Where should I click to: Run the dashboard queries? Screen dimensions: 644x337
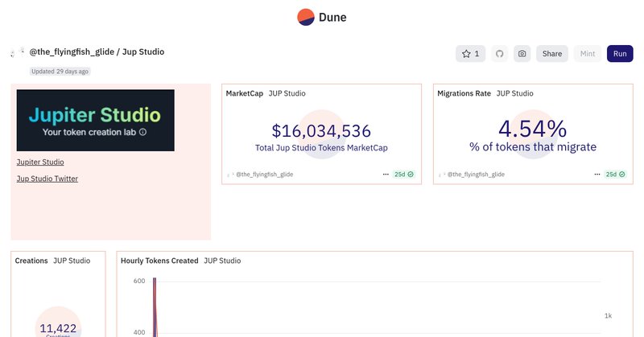click(x=620, y=54)
